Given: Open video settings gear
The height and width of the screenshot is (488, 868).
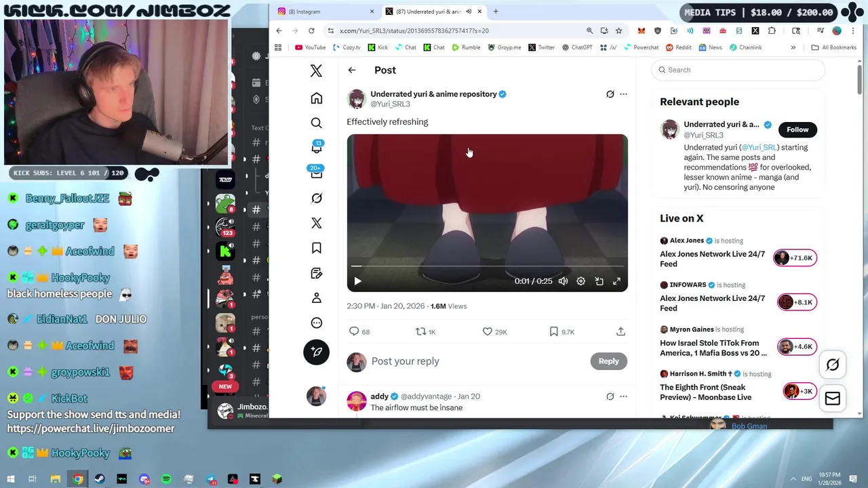Looking at the screenshot, I should [580, 281].
